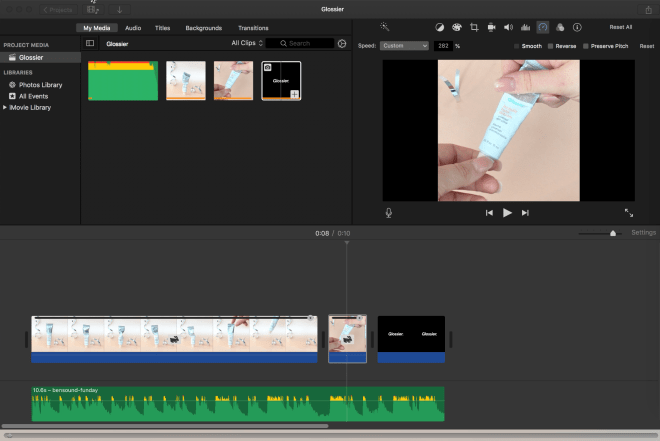Skip to the next clip
The width and height of the screenshot is (660, 441).
click(525, 213)
